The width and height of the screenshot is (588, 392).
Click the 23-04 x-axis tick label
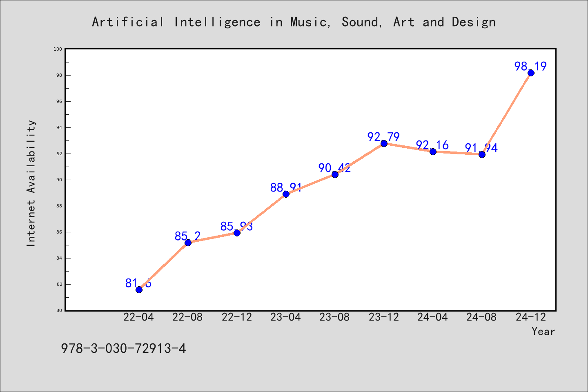[x=286, y=317]
